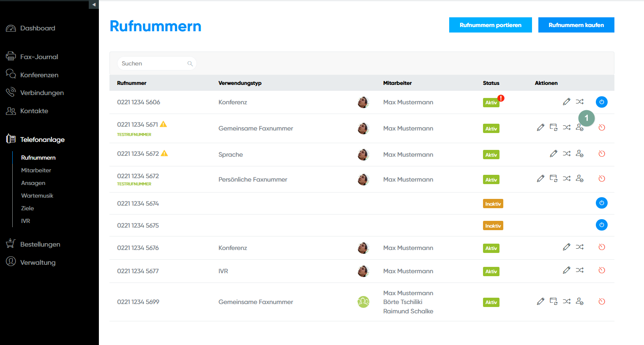Expand the Verwaltung menu entry
This screenshot has height=345, width=644.
click(38, 262)
